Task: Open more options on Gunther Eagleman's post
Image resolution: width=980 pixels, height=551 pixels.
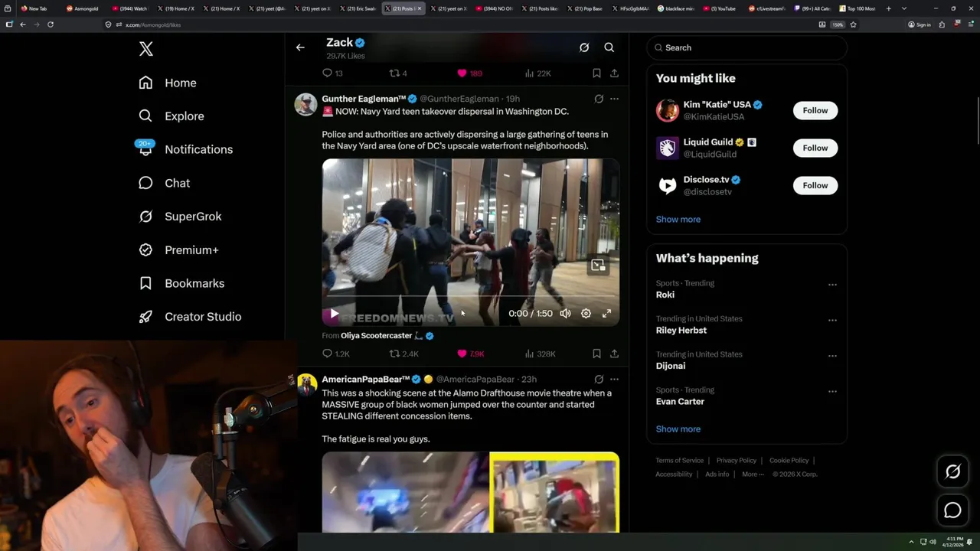Action: [x=614, y=99]
